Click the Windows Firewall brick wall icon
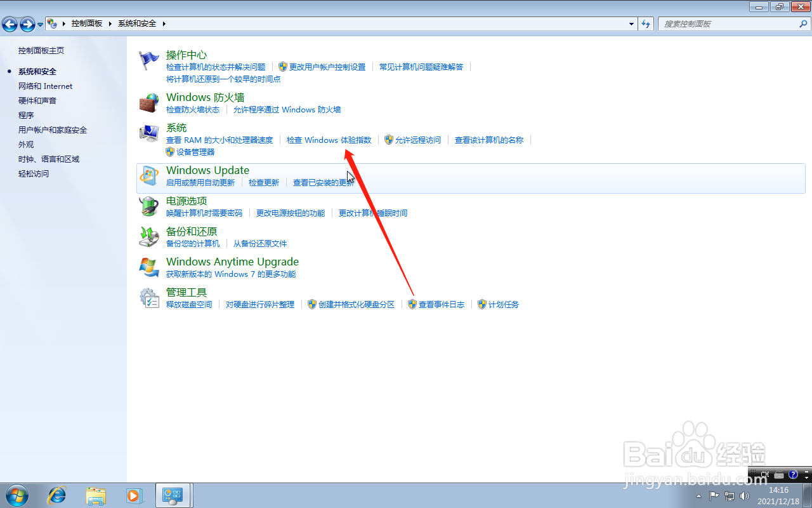The width and height of the screenshot is (812, 508). tap(149, 103)
